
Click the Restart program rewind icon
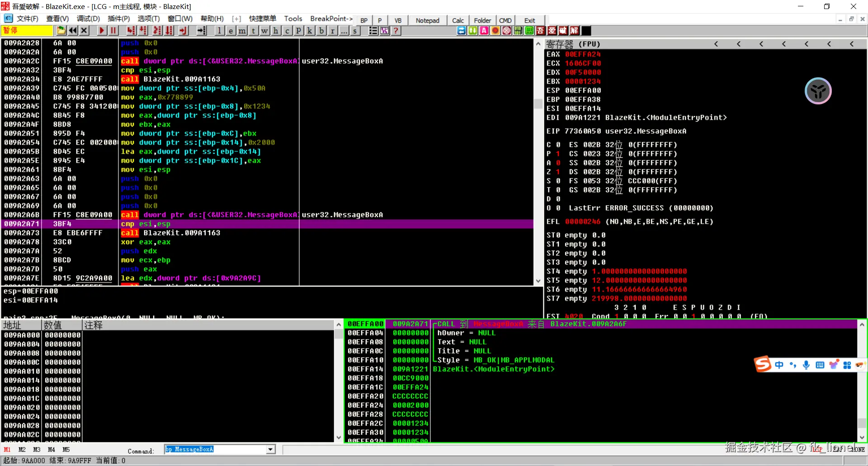tap(73, 31)
